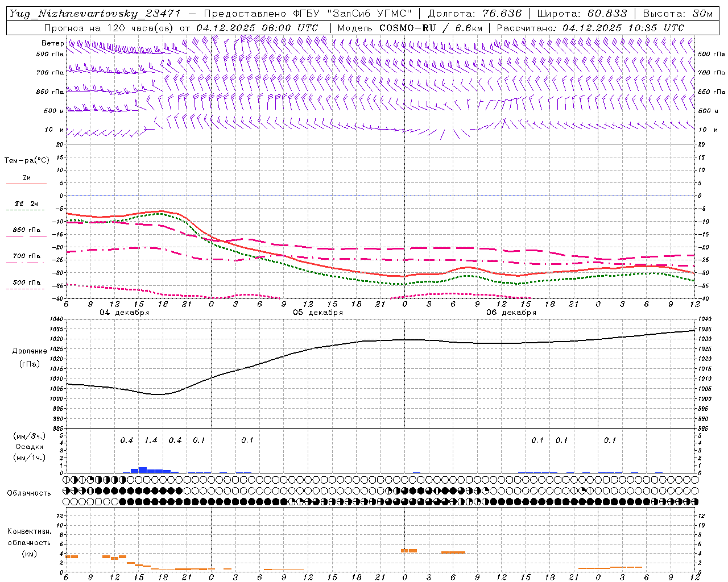Click the Конвективн. label
Image resolution: width=728 pixels, height=582 pixels.
[29, 531]
